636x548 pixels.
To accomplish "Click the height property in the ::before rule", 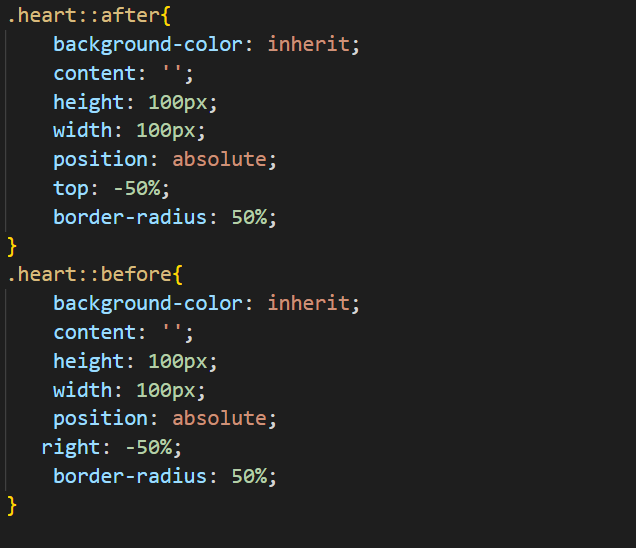I will [89, 362].
